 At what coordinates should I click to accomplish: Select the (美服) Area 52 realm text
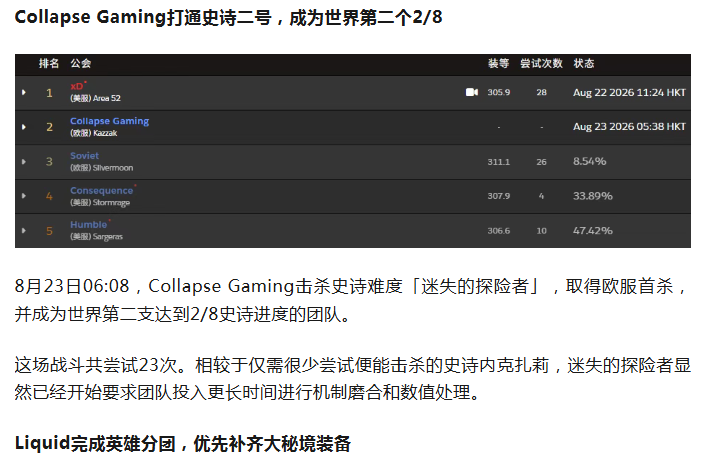coord(95,98)
